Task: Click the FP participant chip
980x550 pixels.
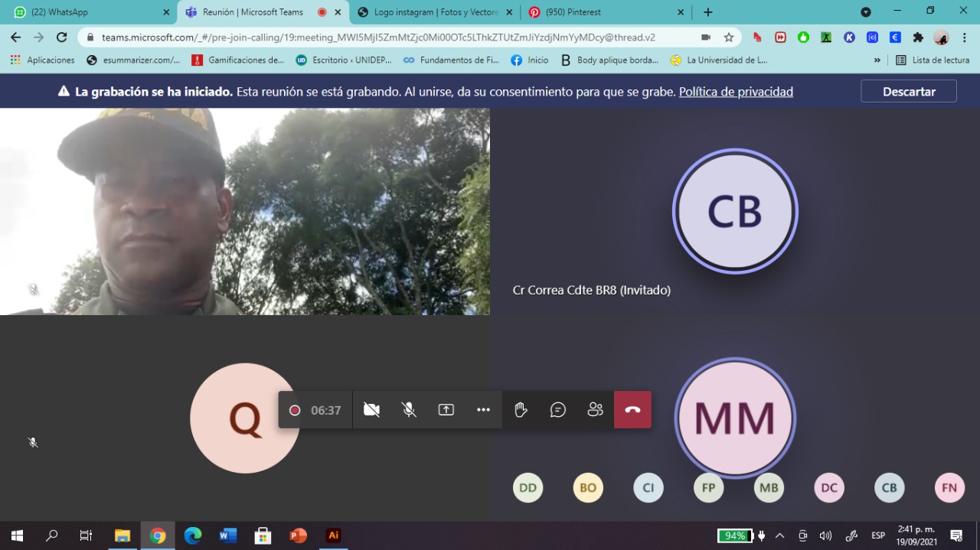Action: click(x=708, y=488)
